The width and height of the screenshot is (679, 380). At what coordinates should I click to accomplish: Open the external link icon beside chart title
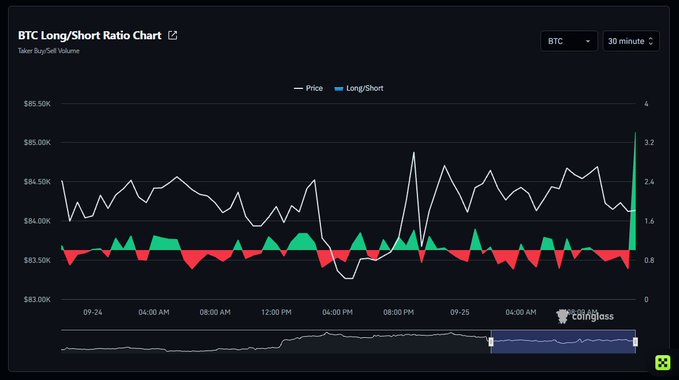coord(172,35)
